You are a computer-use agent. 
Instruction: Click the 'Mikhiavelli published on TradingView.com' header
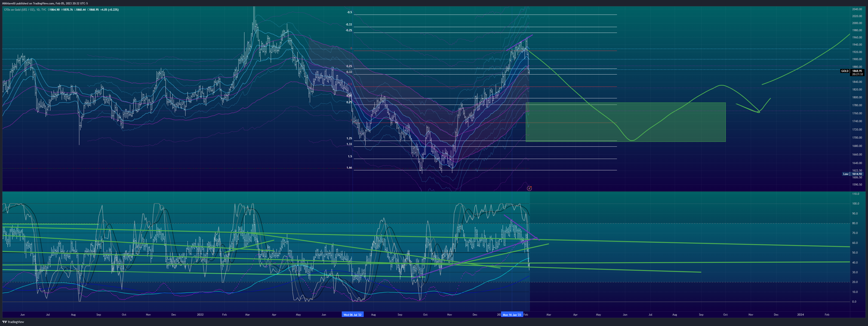coord(28,3)
